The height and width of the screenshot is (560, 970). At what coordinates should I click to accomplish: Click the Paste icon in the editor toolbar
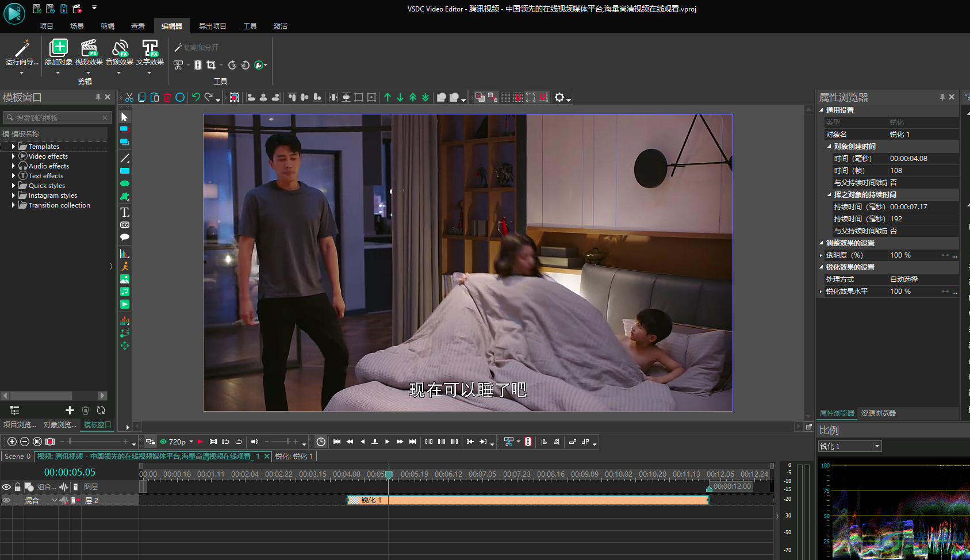tap(155, 97)
